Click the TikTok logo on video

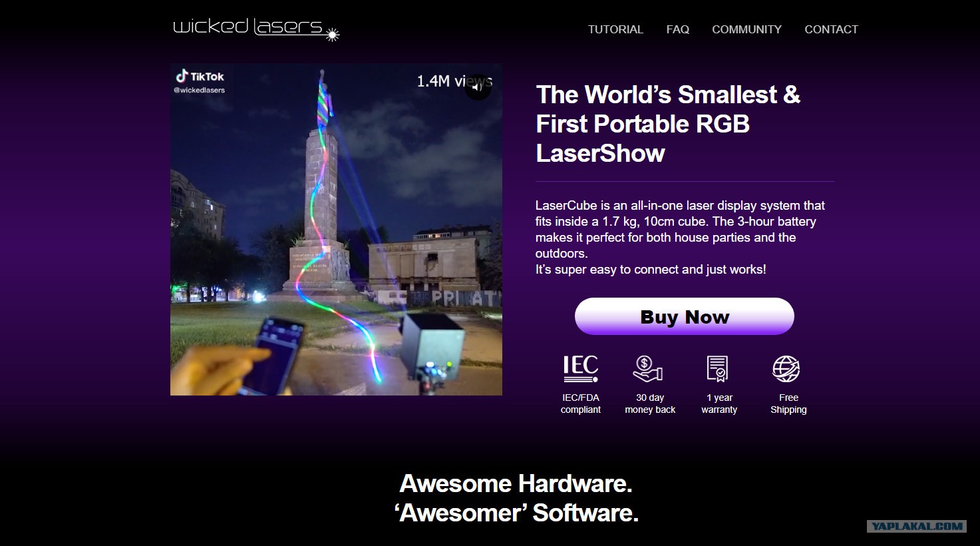tap(200, 77)
